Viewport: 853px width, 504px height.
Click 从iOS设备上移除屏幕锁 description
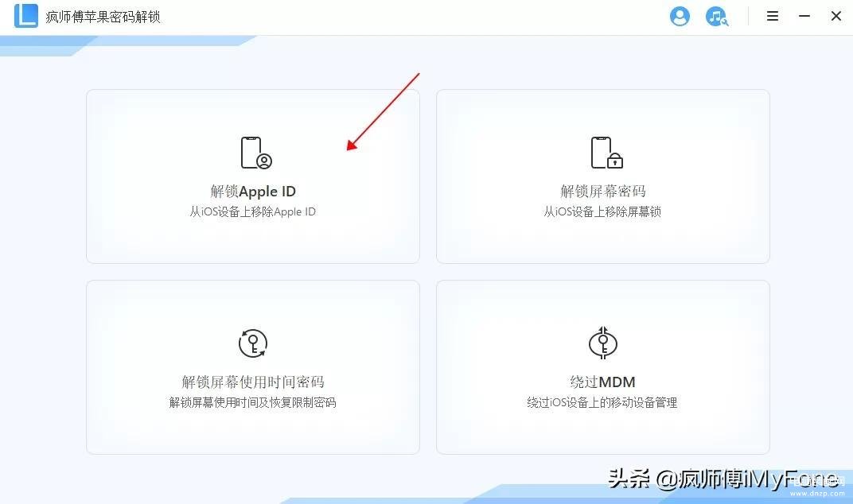pyautogui.click(x=603, y=212)
